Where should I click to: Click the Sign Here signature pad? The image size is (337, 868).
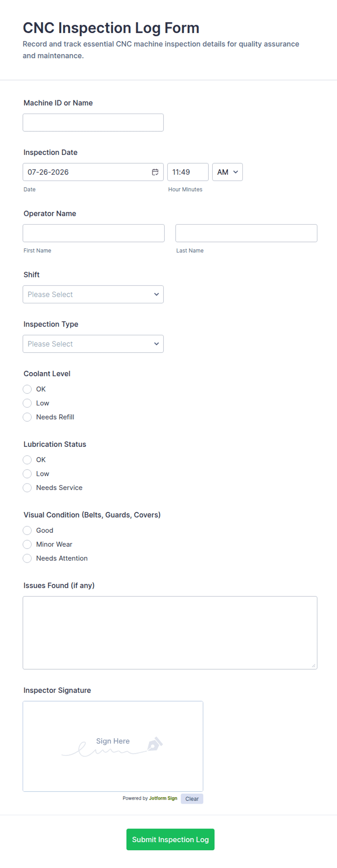click(x=113, y=746)
